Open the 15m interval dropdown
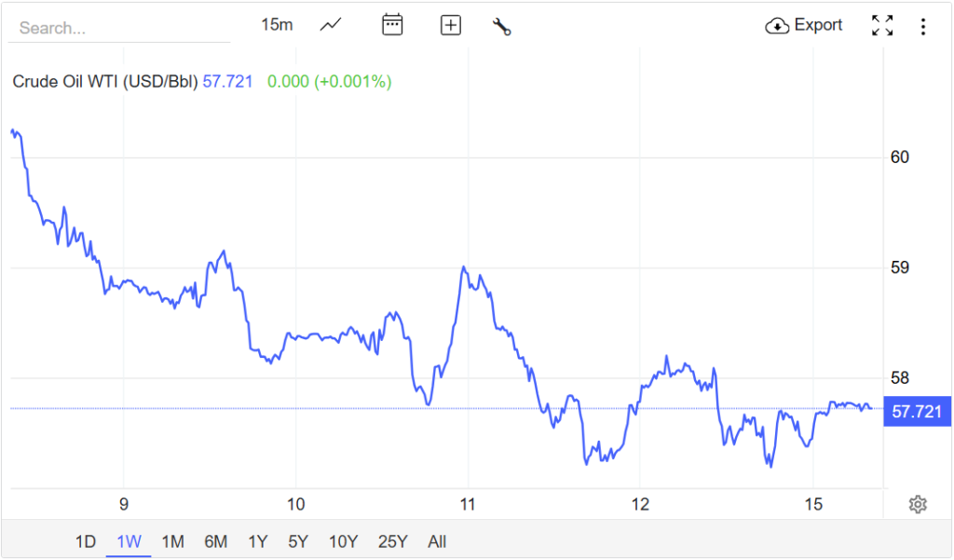954x560 pixels. pos(277,25)
